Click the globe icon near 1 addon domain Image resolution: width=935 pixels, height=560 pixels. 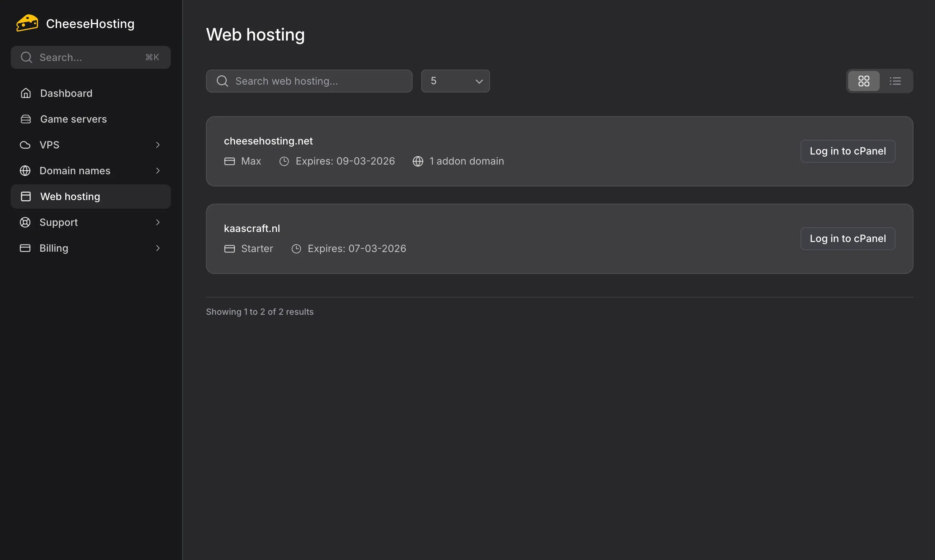point(418,161)
